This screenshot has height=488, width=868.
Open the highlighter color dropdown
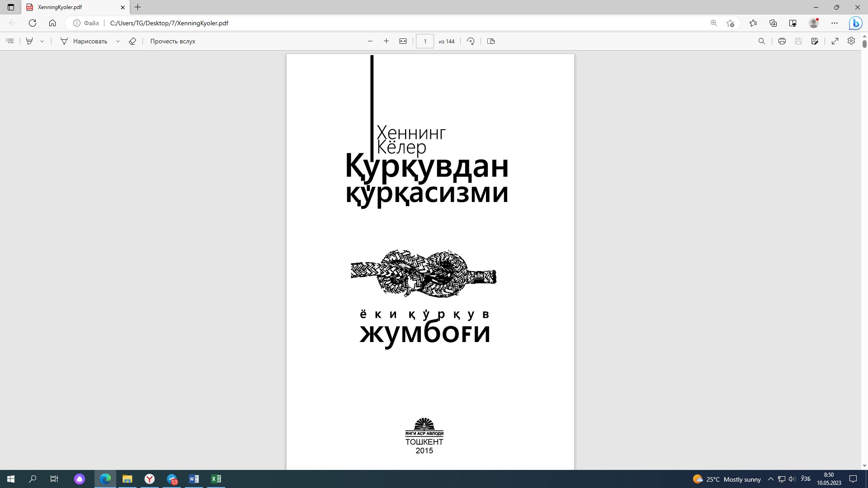click(42, 41)
